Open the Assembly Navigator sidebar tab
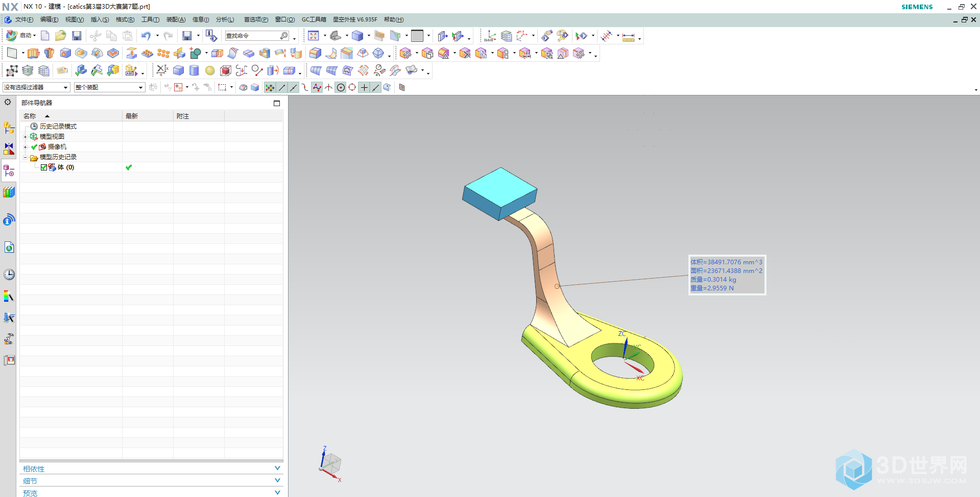 pyautogui.click(x=9, y=128)
